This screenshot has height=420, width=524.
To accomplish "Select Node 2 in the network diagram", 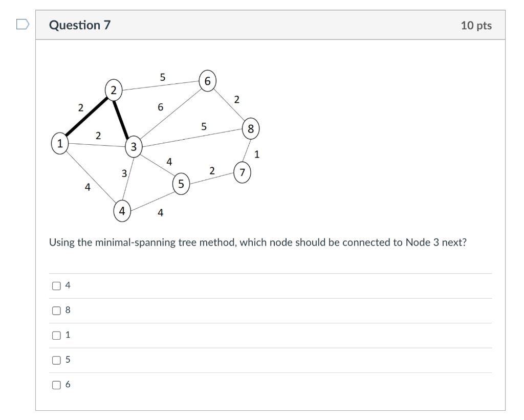I will click(x=114, y=91).
